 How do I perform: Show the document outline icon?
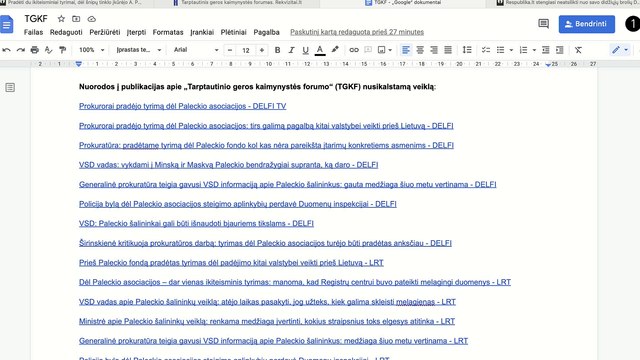(10, 87)
